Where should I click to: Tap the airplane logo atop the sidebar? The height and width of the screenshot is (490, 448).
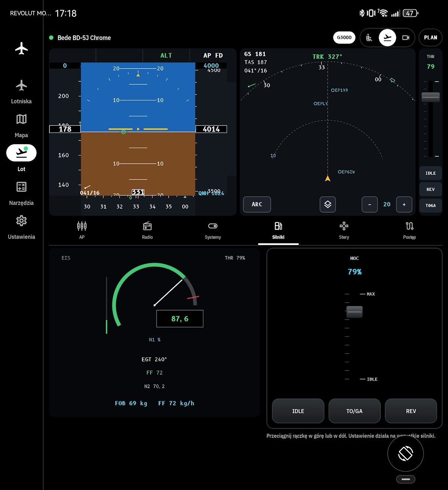pyautogui.click(x=21, y=48)
